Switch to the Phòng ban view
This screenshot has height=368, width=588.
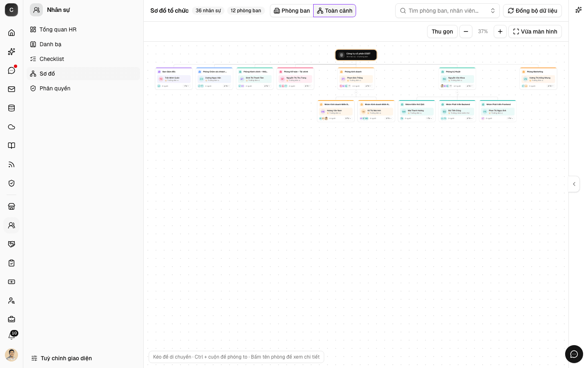click(x=292, y=11)
